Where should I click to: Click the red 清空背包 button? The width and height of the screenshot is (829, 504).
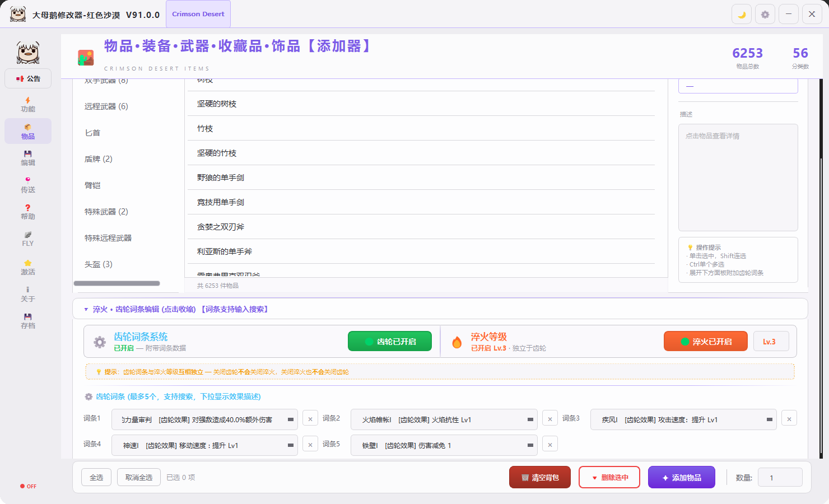540,477
